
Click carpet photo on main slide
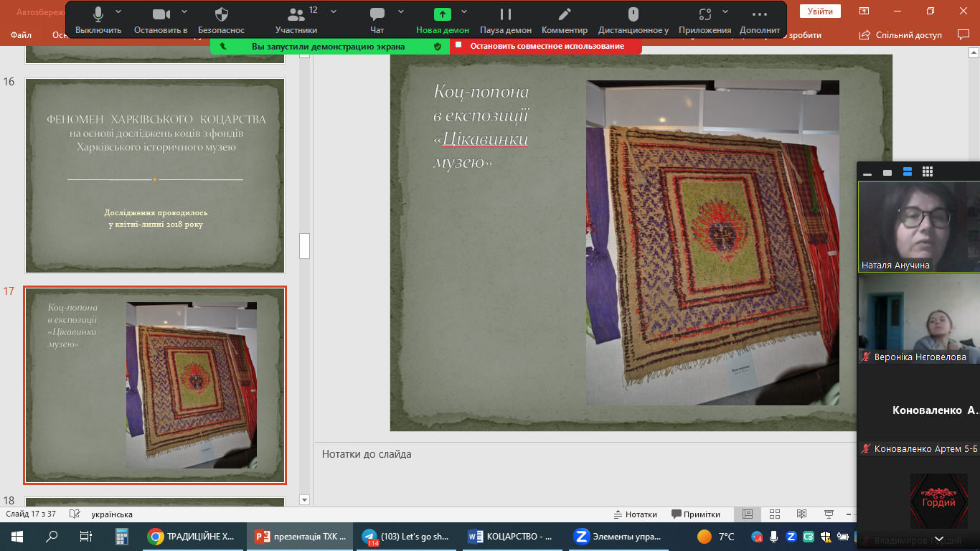pyautogui.click(x=712, y=242)
